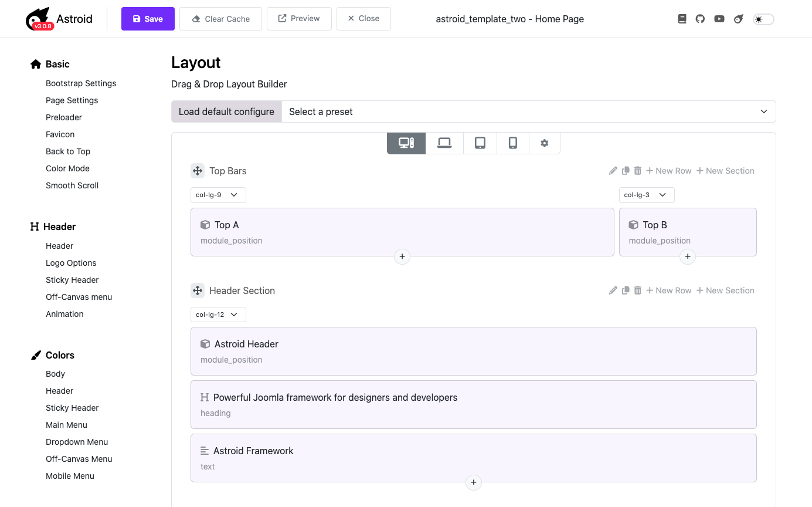Screen dimensions: 812x507
Task: Add element below Top B with plus
Action: [x=688, y=256]
